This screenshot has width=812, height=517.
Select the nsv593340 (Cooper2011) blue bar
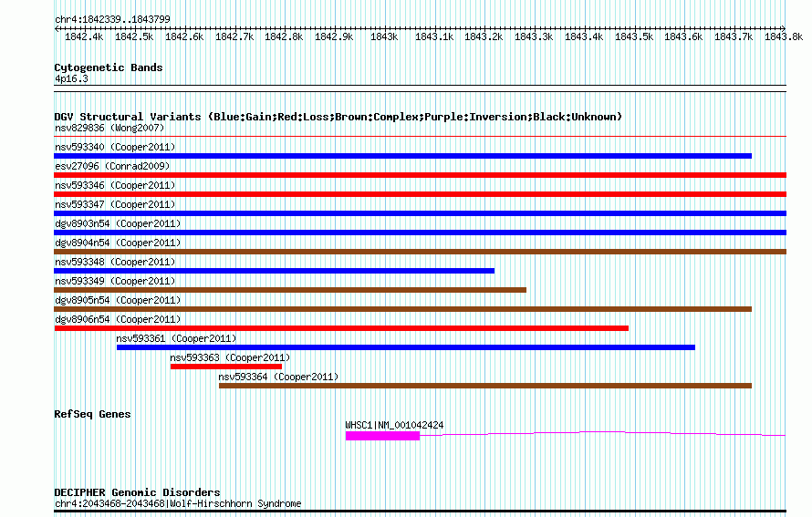pyautogui.click(x=403, y=156)
